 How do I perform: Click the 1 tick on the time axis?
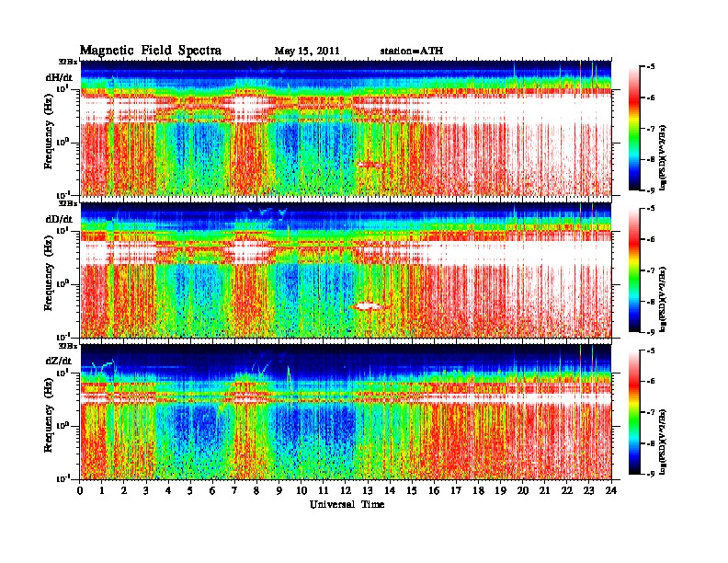click(102, 490)
